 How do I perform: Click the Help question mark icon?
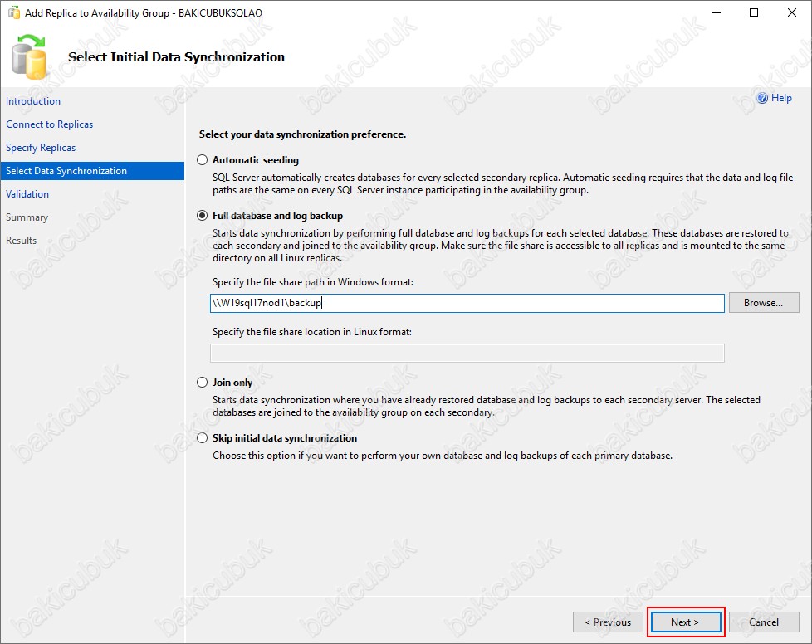762,98
